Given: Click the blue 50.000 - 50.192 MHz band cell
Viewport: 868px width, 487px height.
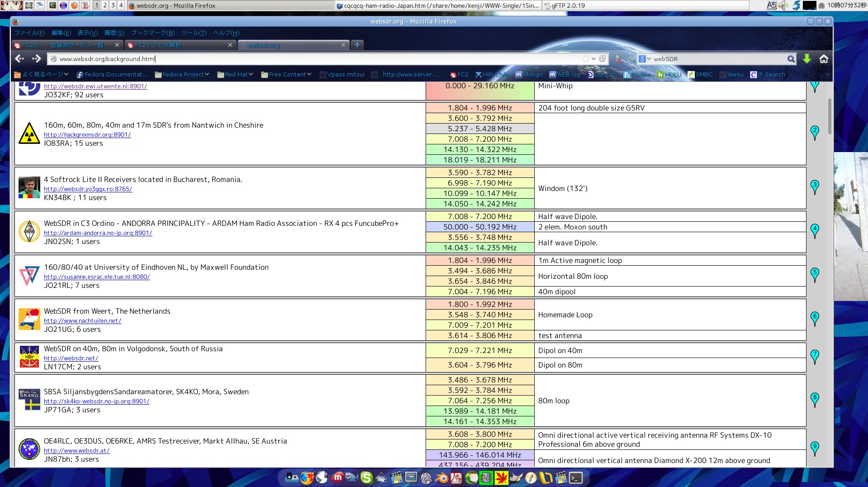Looking at the screenshot, I should coord(479,227).
